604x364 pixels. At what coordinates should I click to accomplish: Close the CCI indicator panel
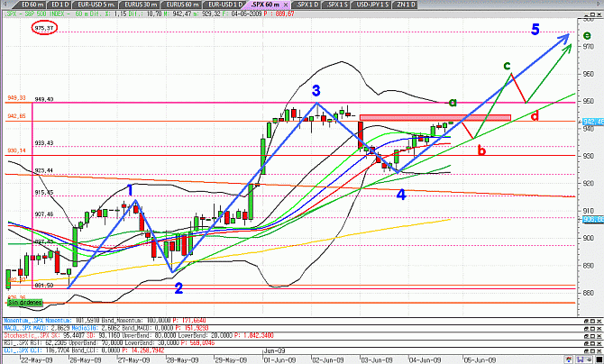(x=599, y=350)
